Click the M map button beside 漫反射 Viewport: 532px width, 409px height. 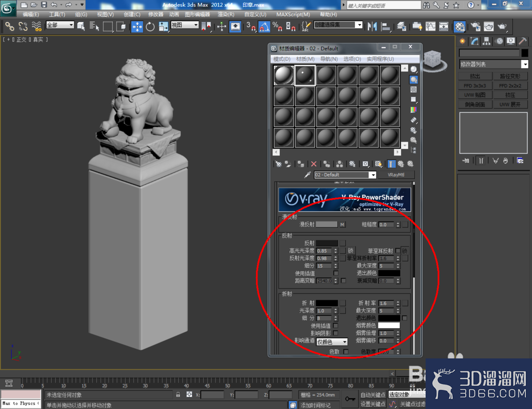coord(342,225)
